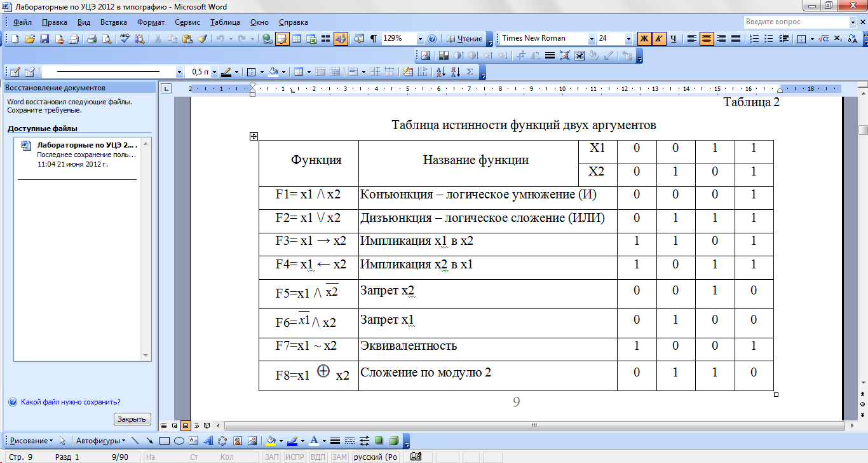Open the Файл menu
The width and height of the screenshot is (868, 463).
[x=23, y=22]
